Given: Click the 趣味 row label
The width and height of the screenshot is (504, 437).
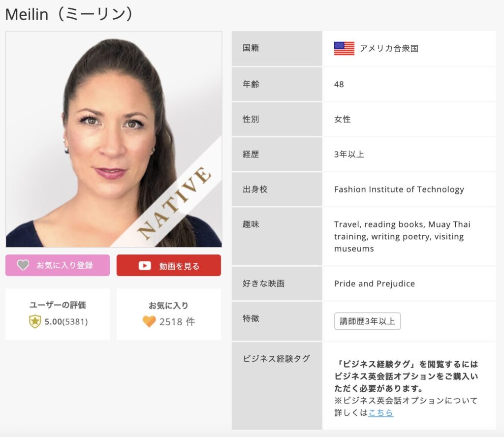Looking at the screenshot, I should (251, 224).
